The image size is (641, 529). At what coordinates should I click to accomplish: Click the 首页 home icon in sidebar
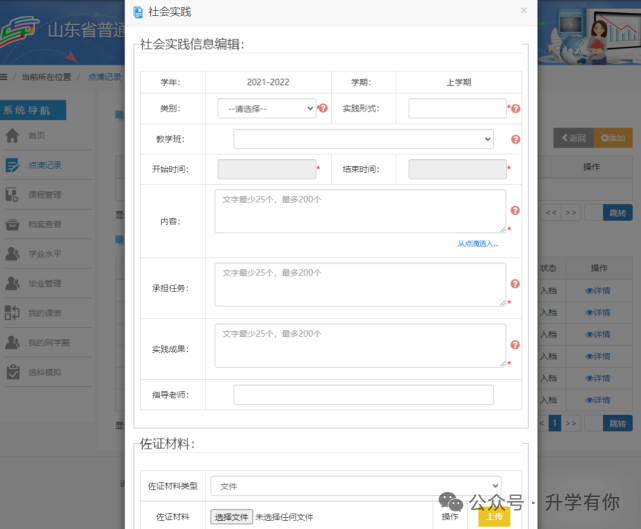tap(12, 135)
